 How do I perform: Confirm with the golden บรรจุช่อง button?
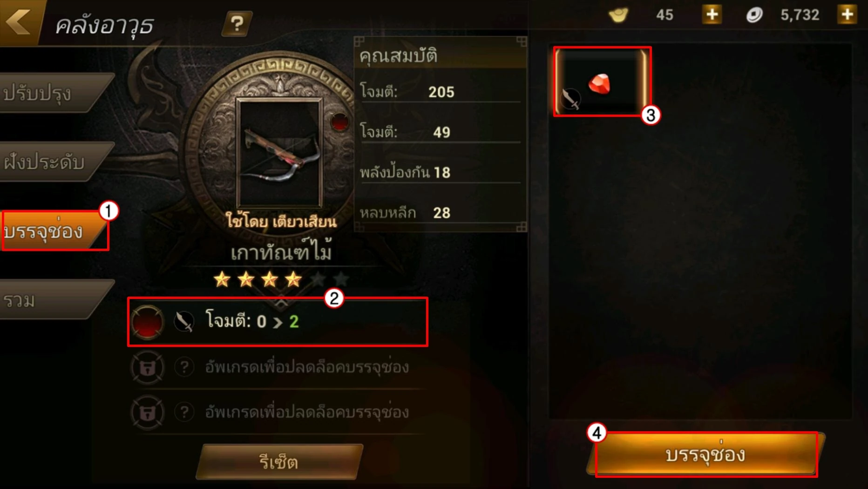coord(705,455)
